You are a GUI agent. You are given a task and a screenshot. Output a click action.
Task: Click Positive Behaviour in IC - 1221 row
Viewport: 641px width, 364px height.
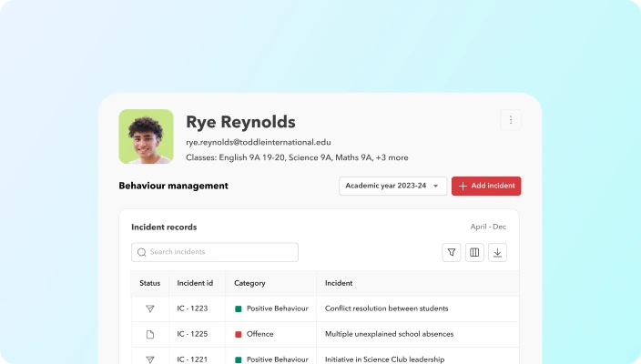(277, 359)
